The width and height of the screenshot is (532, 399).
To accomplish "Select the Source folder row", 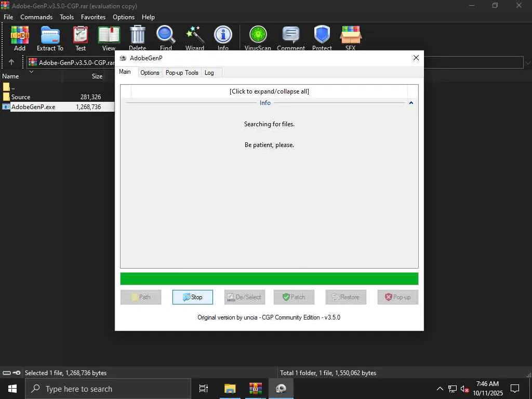I will [57, 97].
